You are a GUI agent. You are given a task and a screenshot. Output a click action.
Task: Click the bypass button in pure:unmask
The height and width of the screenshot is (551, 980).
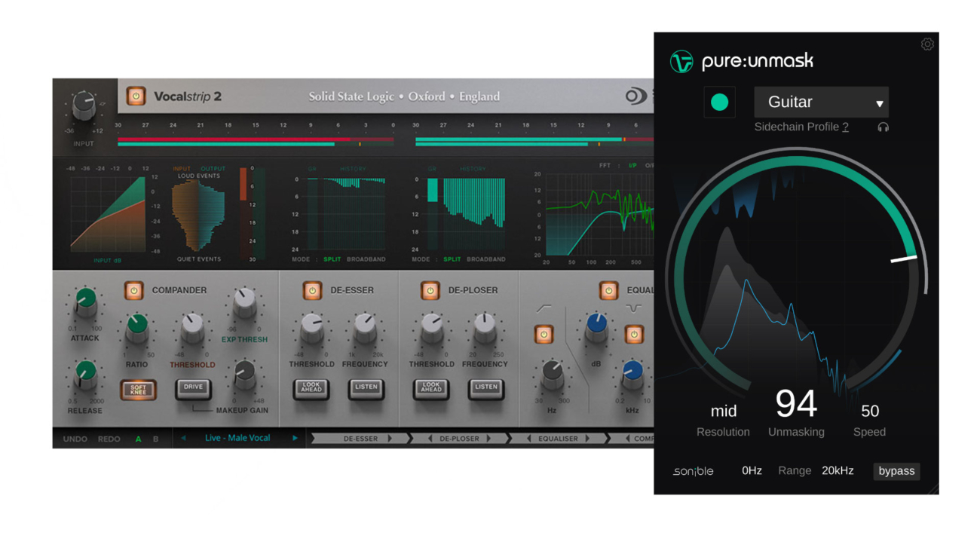(x=896, y=471)
